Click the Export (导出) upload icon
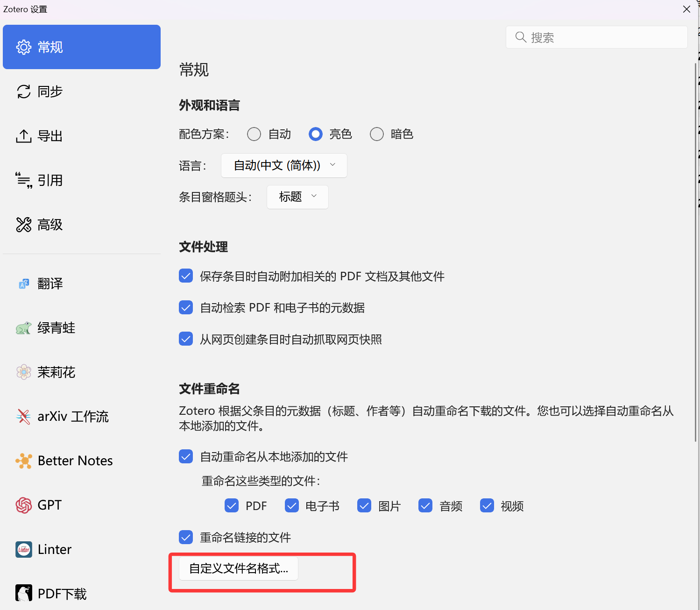Image resolution: width=700 pixels, height=610 pixels. pyautogui.click(x=24, y=136)
